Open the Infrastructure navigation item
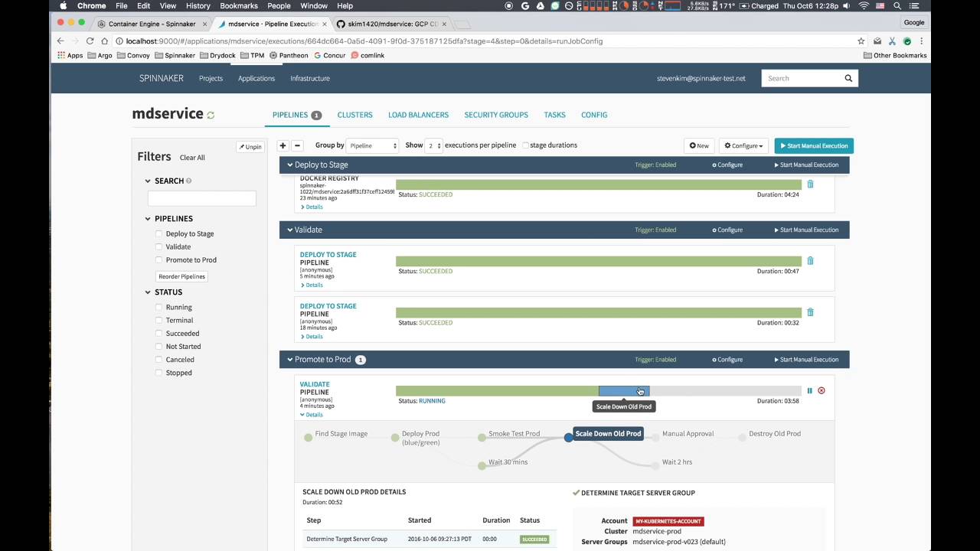 pos(310,78)
